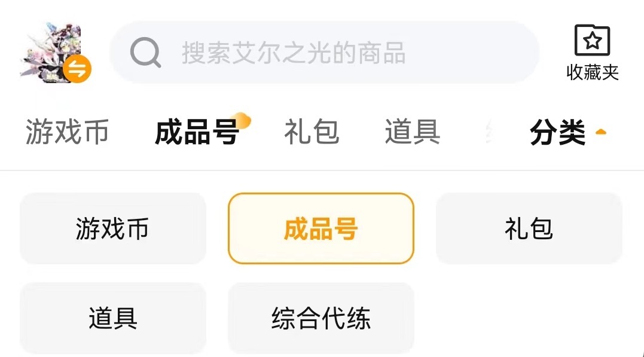This screenshot has height=357, width=644.
Task: Select the bold 成品号 tab in top row
Action: click(x=197, y=133)
